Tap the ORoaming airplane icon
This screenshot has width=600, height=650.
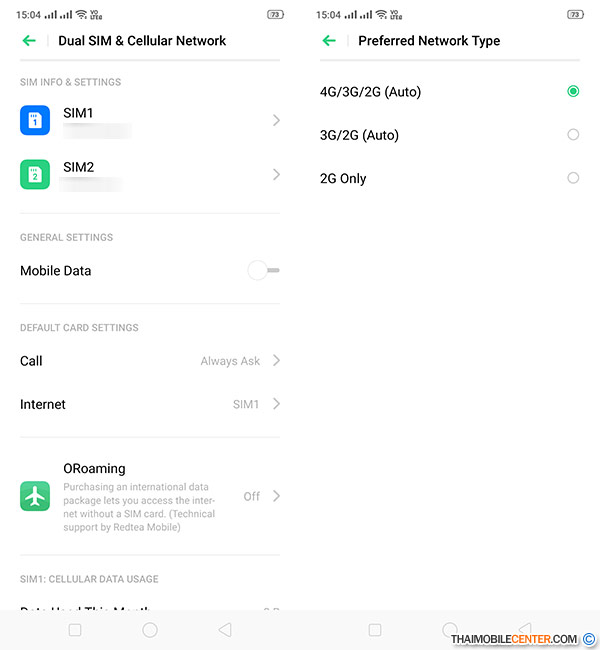(x=35, y=496)
